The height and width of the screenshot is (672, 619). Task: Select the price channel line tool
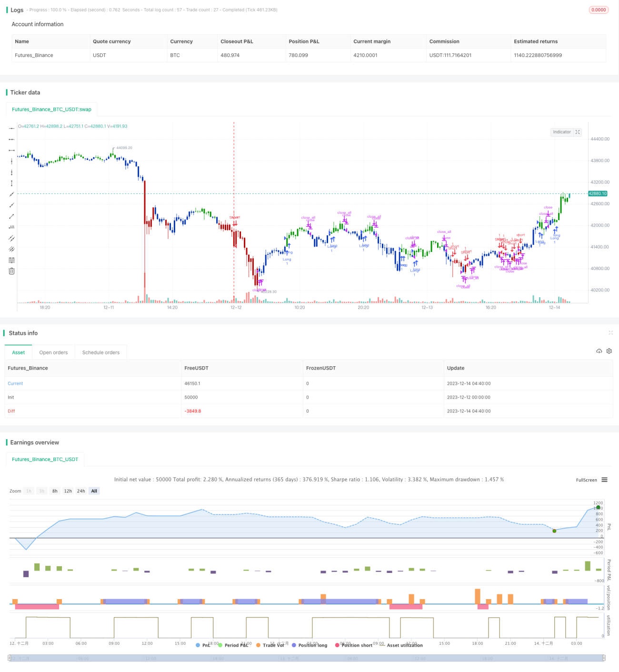point(11,238)
